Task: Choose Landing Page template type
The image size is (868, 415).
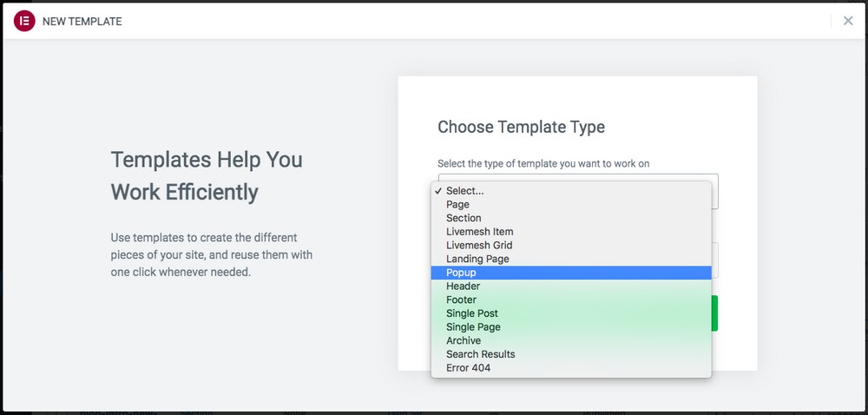Action: [571, 259]
